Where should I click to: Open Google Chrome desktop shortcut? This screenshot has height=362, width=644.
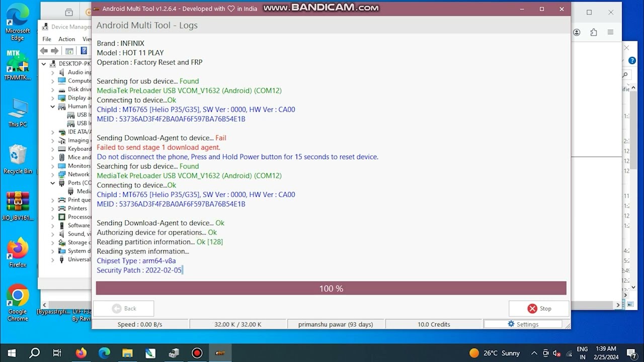tap(18, 303)
